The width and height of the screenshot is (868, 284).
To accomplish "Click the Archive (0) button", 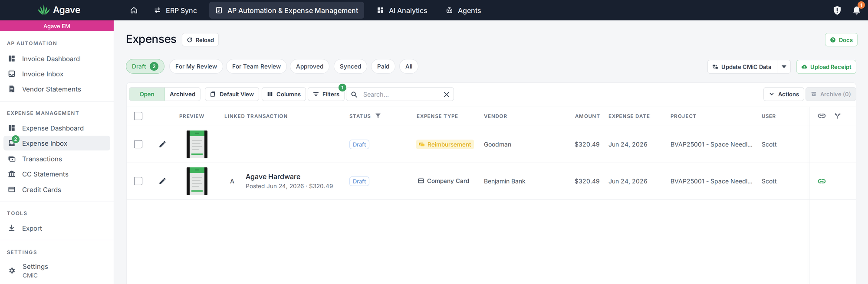I will pos(831,94).
